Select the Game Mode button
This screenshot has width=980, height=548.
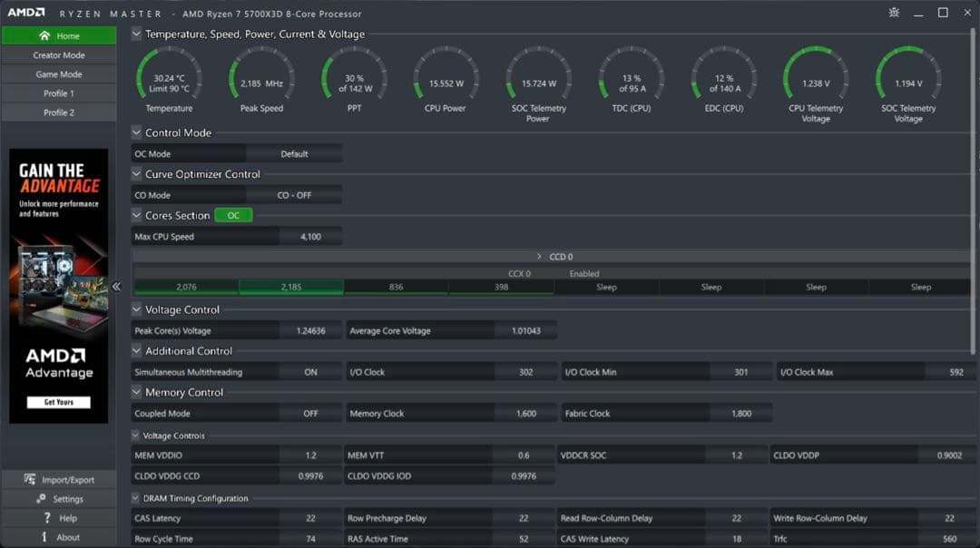tap(59, 74)
